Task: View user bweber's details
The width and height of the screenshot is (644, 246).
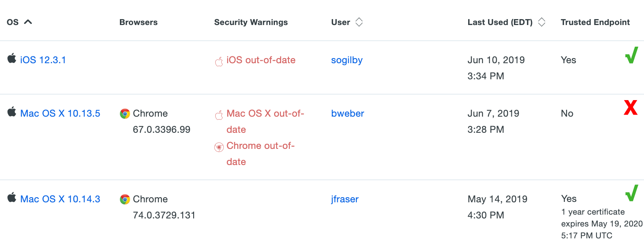Action: point(347,113)
